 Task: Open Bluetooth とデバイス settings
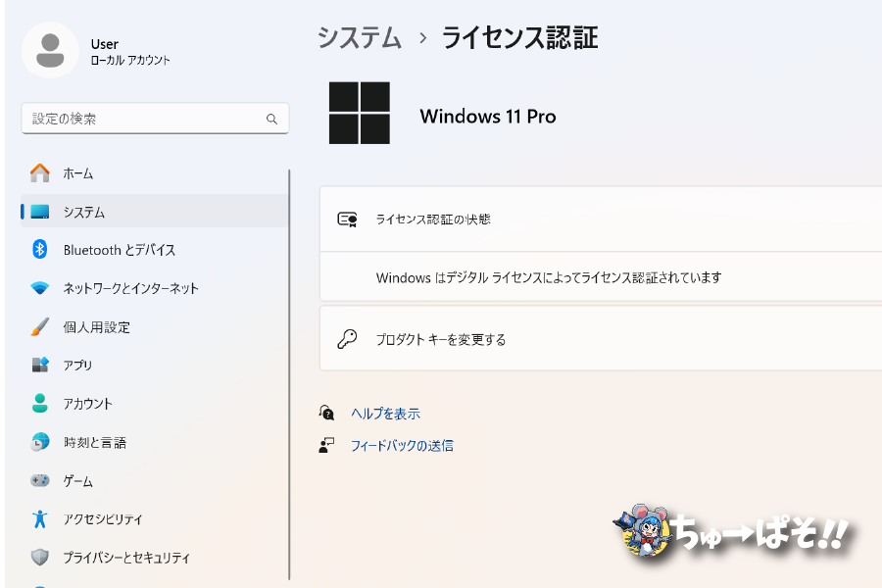155,249
